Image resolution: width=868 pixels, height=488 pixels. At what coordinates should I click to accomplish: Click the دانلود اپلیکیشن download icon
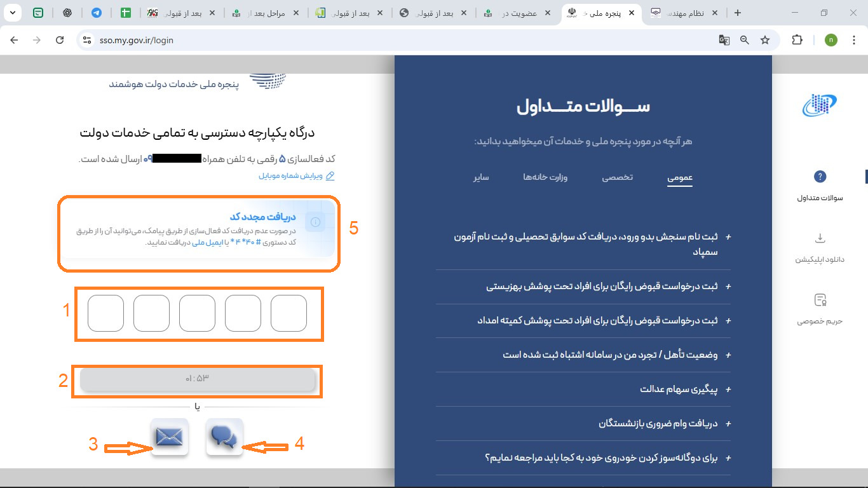pos(820,239)
